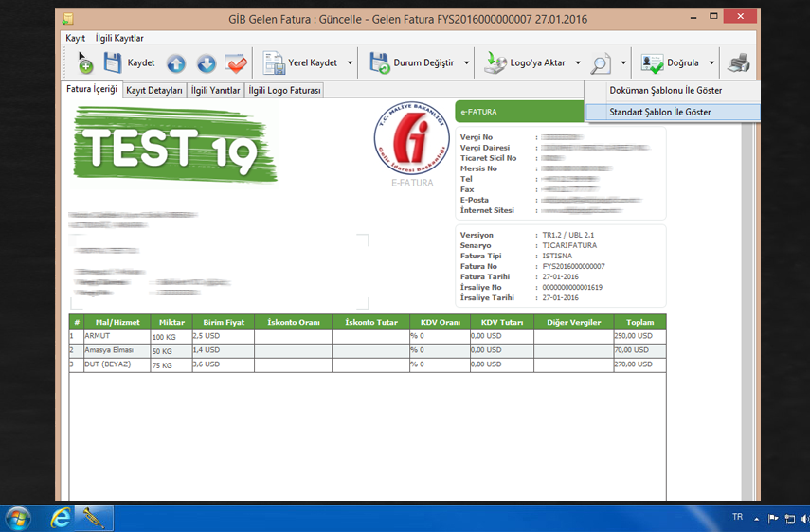This screenshot has height=532, width=810.
Task: Switch to İlgili Yanıtlar tab
Action: pyautogui.click(x=215, y=90)
